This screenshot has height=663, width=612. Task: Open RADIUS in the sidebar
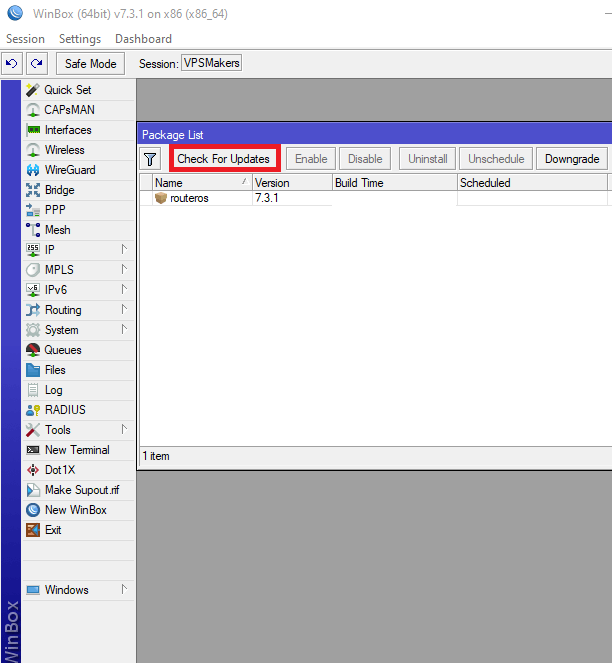tap(79, 410)
